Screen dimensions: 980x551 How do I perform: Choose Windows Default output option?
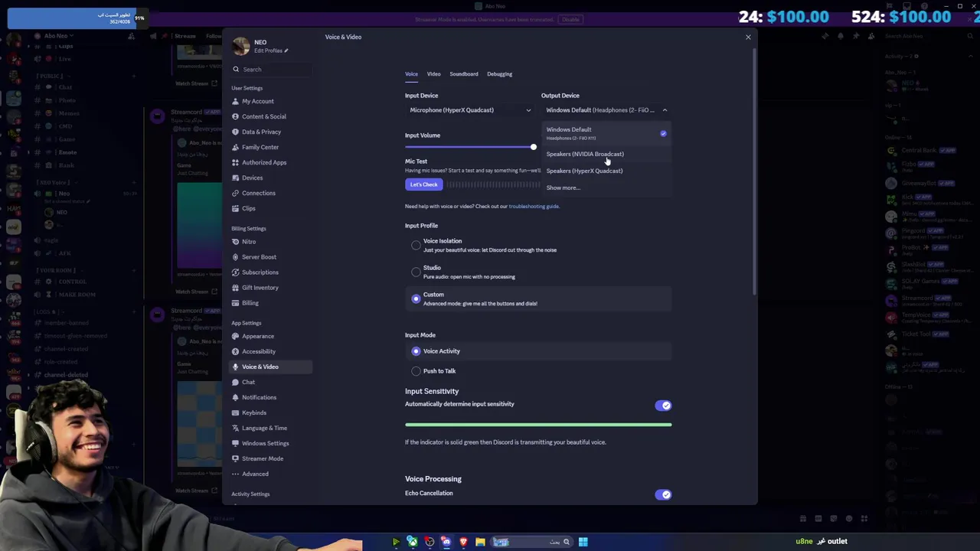point(606,133)
